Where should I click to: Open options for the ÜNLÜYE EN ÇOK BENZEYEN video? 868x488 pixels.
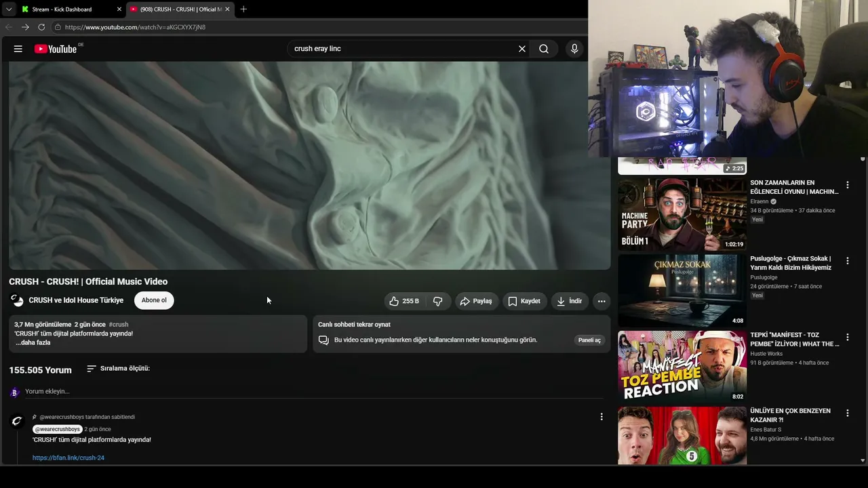pyautogui.click(x=847, y=413)
